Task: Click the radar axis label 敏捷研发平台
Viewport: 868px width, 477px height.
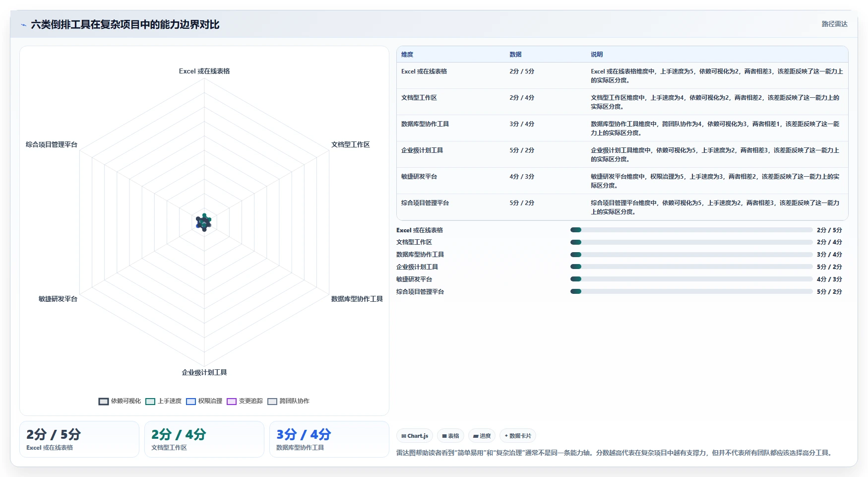Action: click(x=58, y=299)
